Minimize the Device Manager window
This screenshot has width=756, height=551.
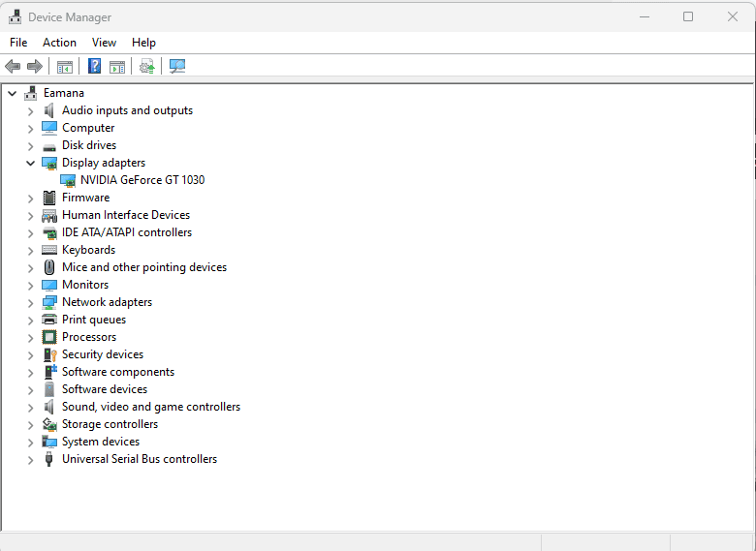pyautogui.click(x=645, y=16)
